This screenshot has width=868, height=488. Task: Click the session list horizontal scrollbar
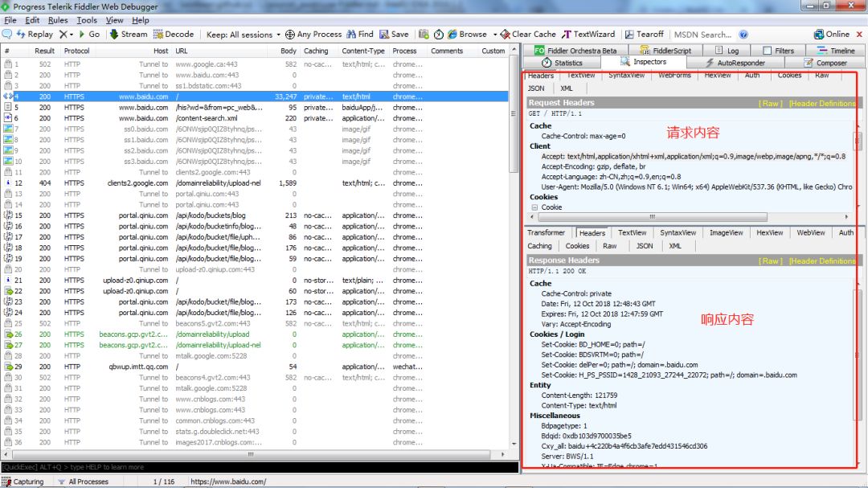tap(255, 454)
